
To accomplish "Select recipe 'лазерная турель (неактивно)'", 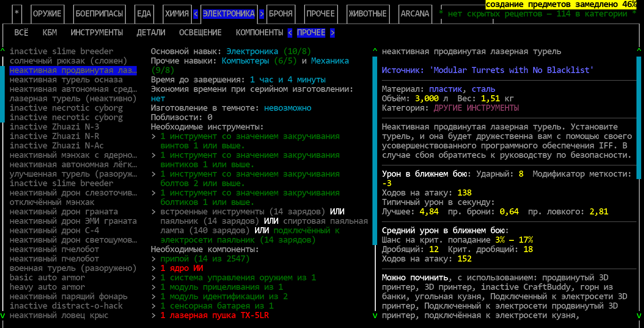I will pyautogui.click(x=73, y=98).
